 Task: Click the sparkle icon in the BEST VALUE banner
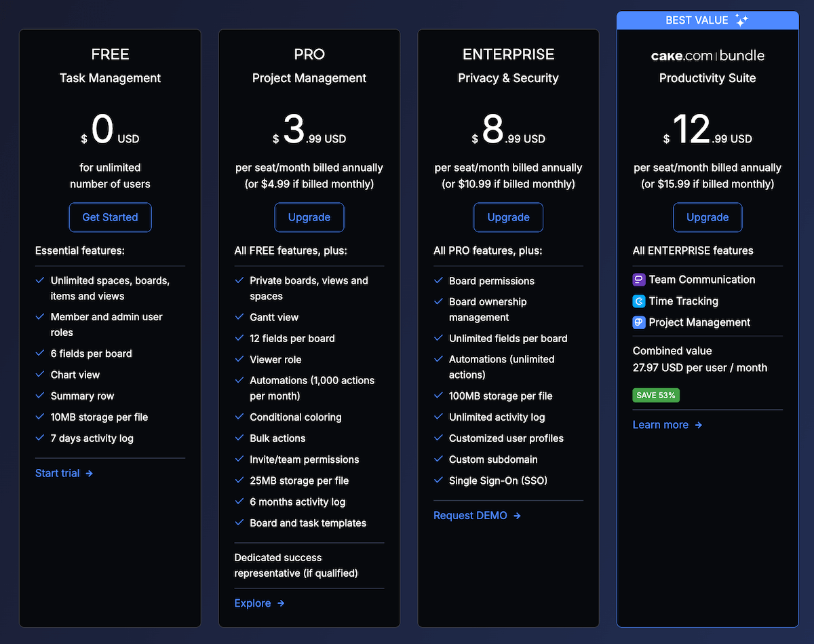[x=741, y=20]
